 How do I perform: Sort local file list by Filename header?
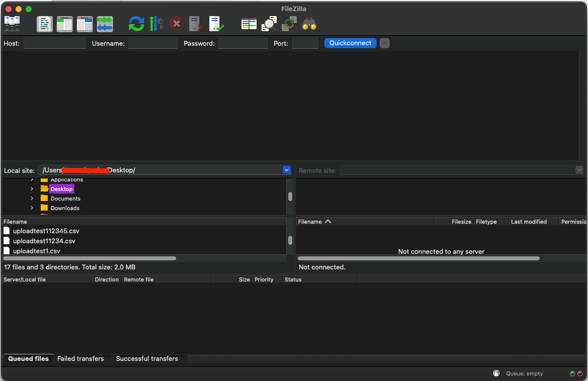point(144,222)
